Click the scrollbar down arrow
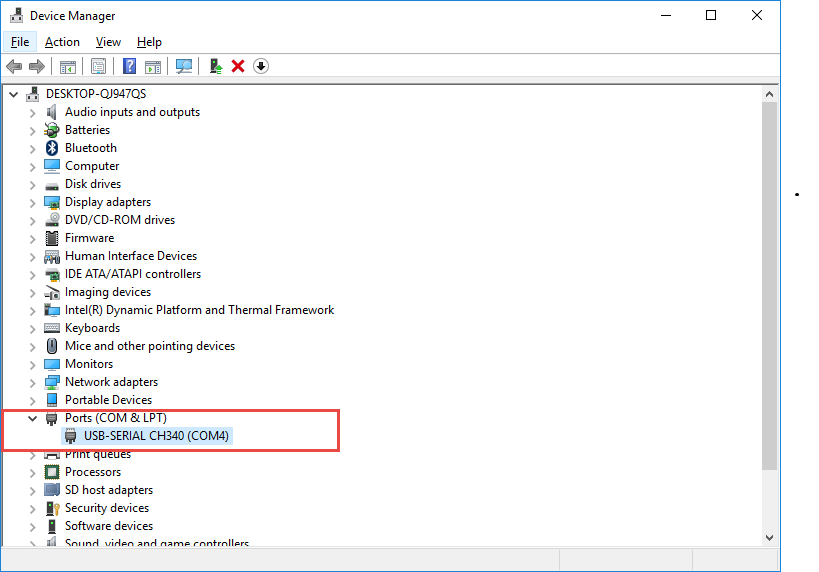 tap(769, 538)
